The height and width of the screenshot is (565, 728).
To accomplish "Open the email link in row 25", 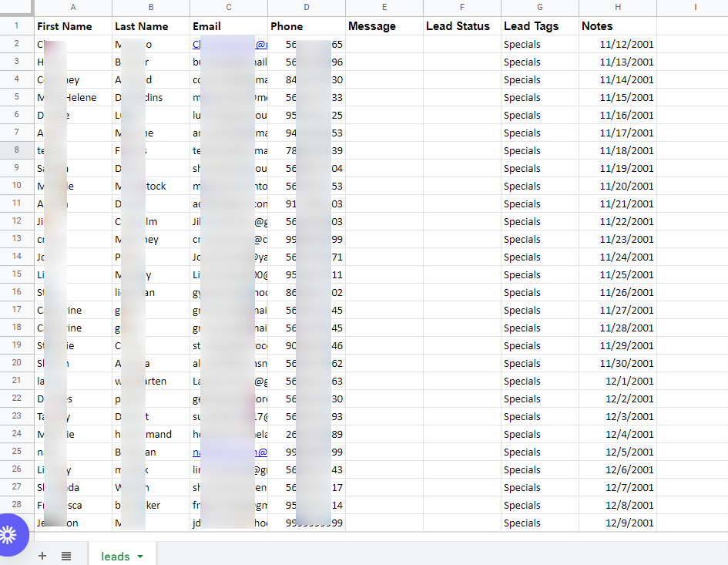I will click(230, 452).
